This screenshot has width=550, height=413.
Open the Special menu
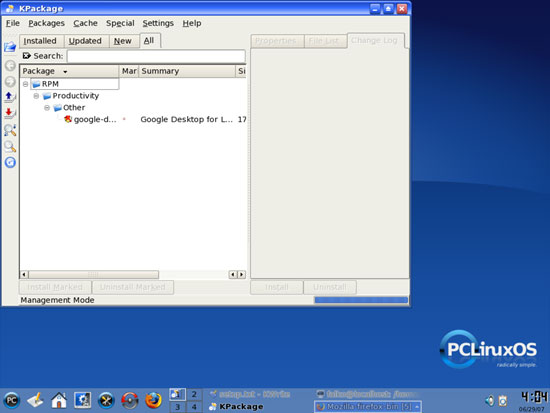pyautogui.click(x=120, y=23)
